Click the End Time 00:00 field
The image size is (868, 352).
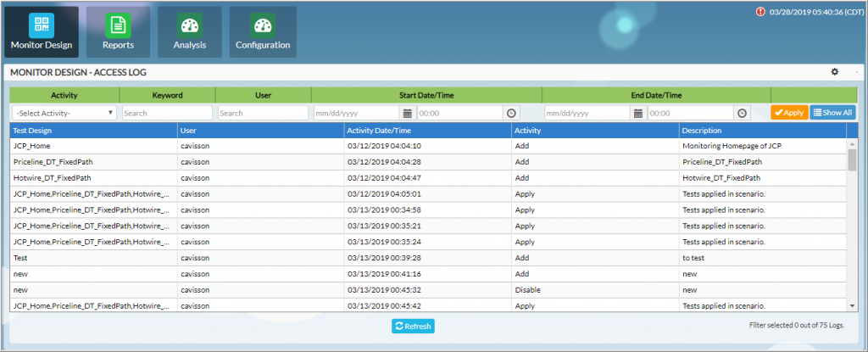pyautogui.click(x=691, y=113)
